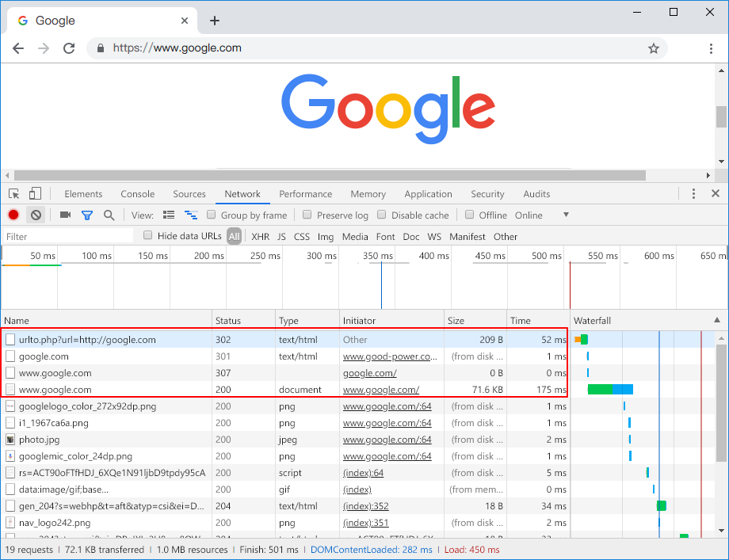Click initiator link www.good-power.co...
Image resolution: width=729 pixels, height=560 pixels.
(390, 356)
